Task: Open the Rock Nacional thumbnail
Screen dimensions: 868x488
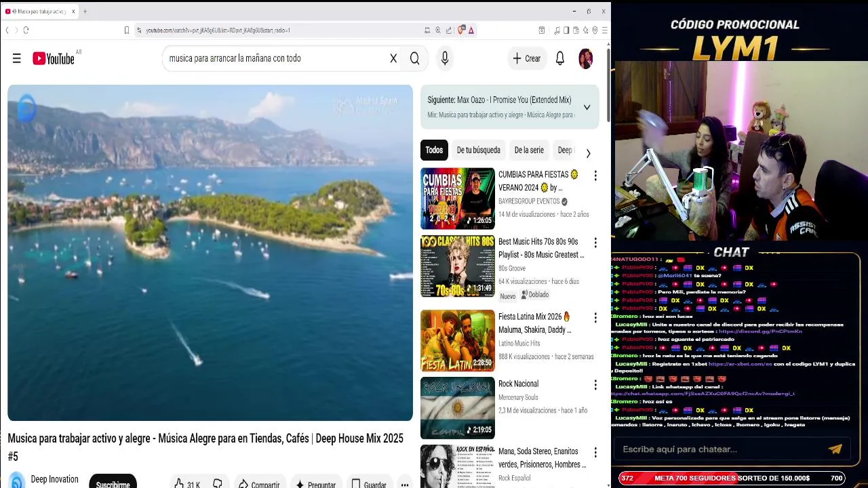Action: pos(458,407)
